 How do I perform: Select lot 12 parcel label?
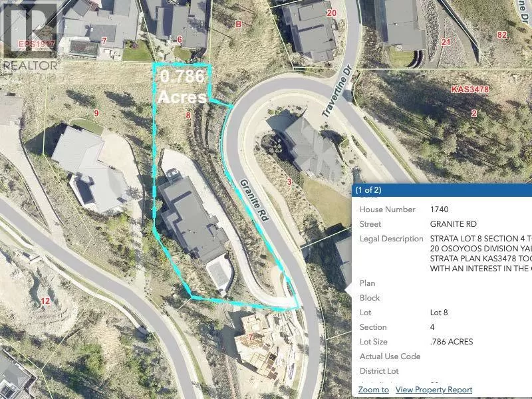click(x=45, y=301)
